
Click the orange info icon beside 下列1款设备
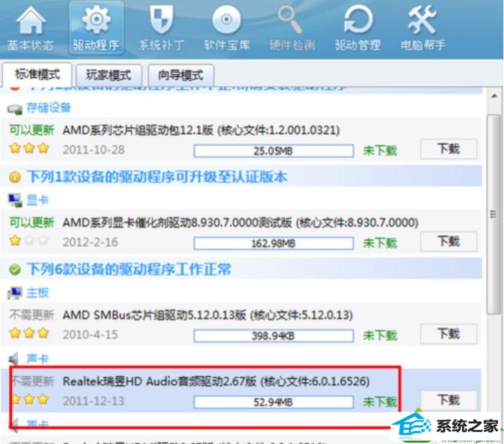point(15,177)
